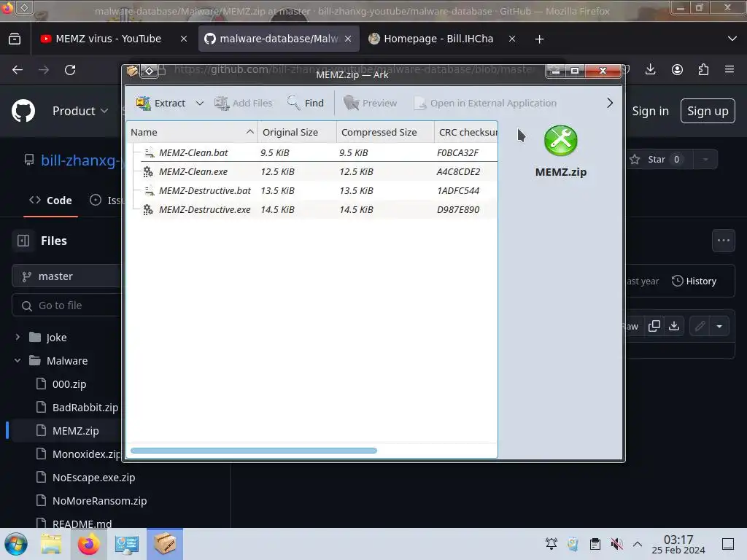Screen dimensions: 747x560
Task: Open the file manager from taskbar
Action: click(x=51, y=544)
